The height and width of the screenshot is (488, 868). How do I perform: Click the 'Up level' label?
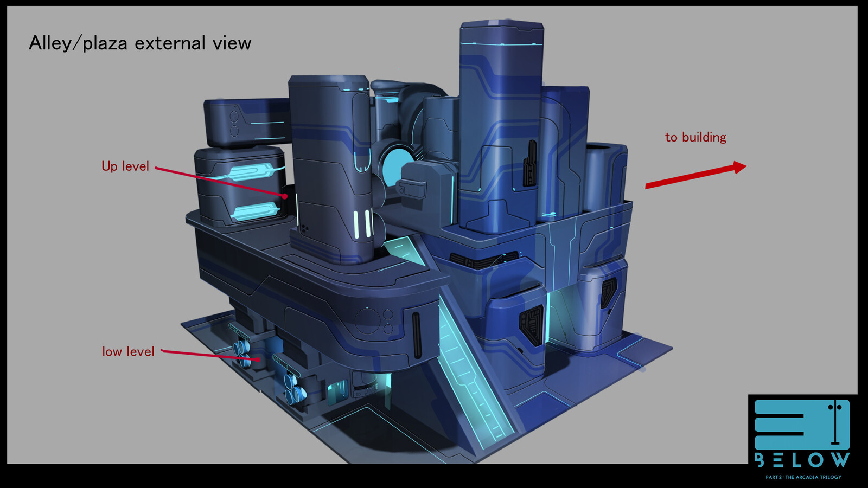point(125,166)
